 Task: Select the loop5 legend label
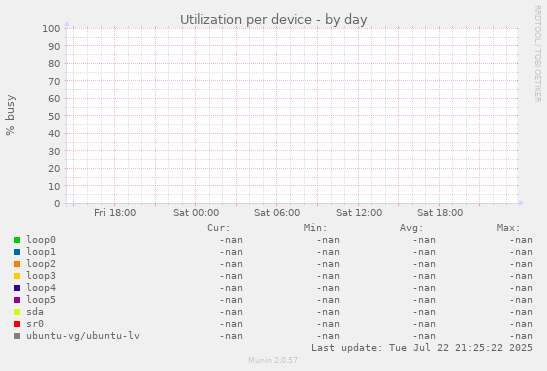coord(41,300)
